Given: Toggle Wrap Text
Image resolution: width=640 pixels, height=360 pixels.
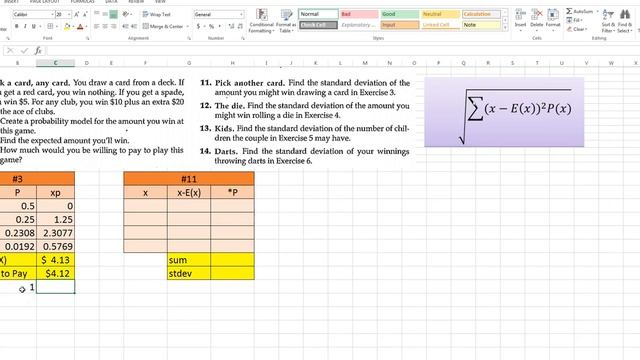Looking at the screenshot, I should 157,14.
